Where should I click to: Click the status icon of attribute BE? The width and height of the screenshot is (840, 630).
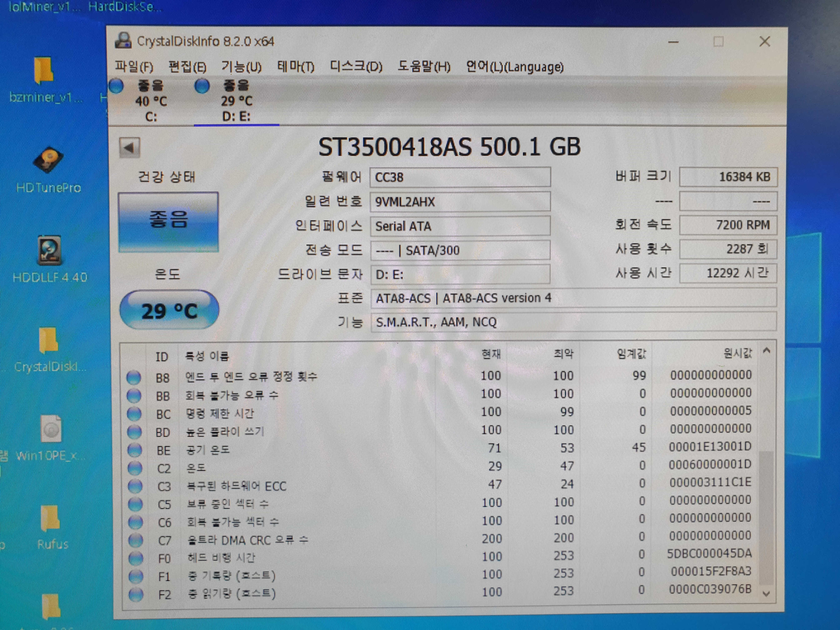134,450
